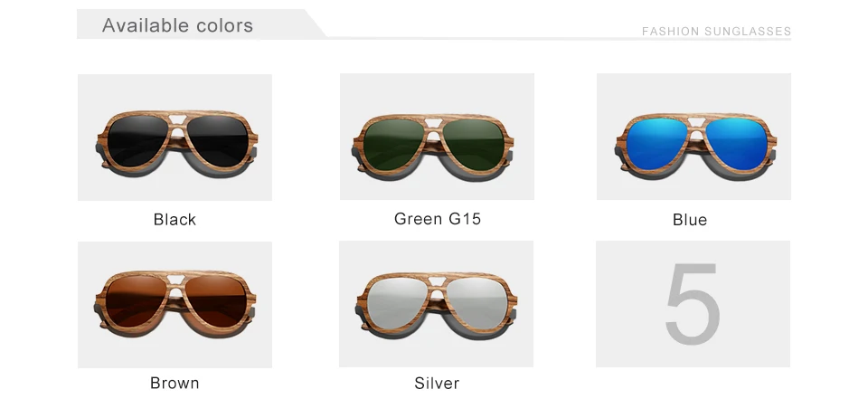The height and width of the screenshot is (399, 868).
Task: Choose the Blue mirrored sunglasses image
Action: click(x=693, y=137)
